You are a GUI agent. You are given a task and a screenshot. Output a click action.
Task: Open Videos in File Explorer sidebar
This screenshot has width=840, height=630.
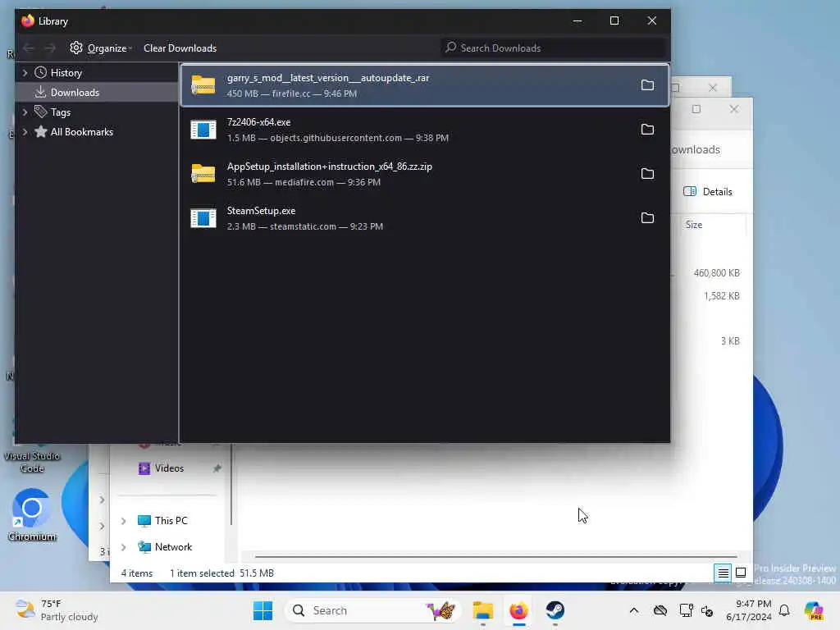[169, 468]
